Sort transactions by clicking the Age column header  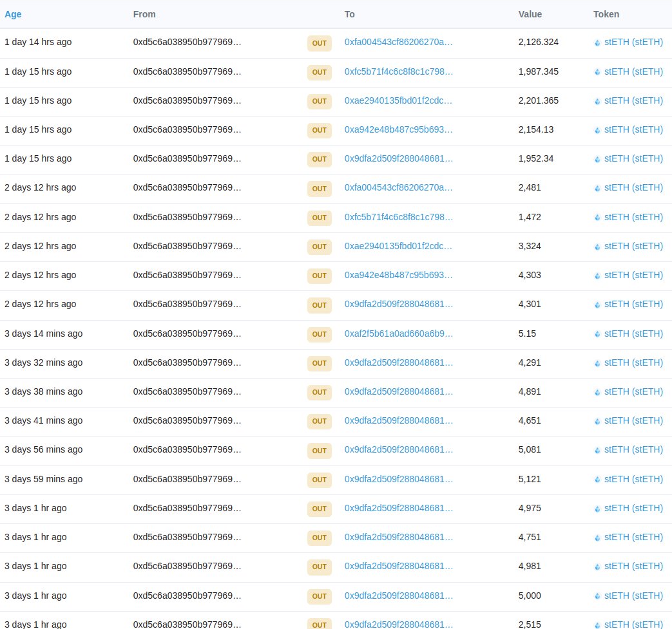coord(13,14)
